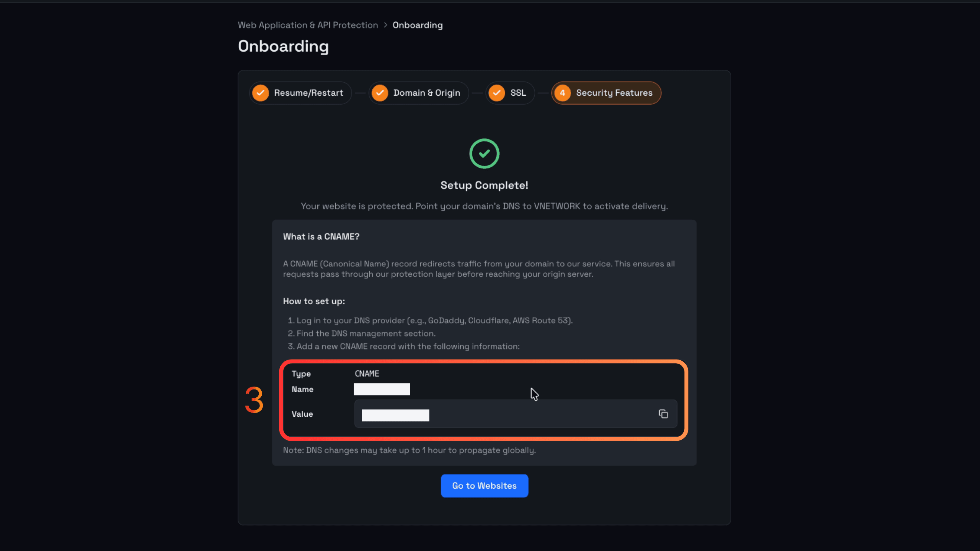Click the Resume/Restart step checkmark icon
The width and height of the screenshot is (980, 551).
[x=261, y=93]
